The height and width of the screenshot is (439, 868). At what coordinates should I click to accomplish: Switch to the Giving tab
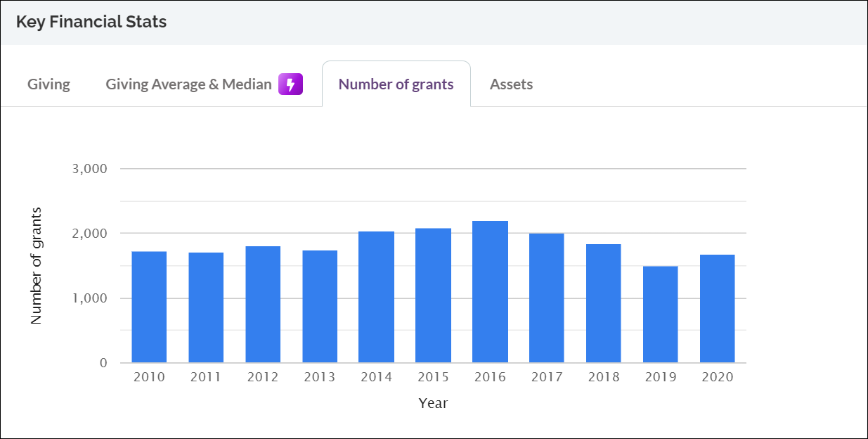pos(48,84)
